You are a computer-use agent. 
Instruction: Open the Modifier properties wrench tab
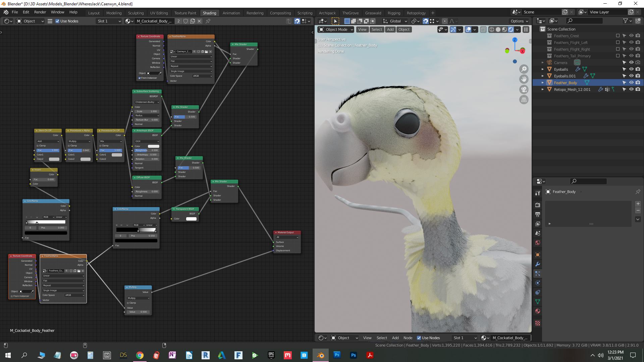pos(538,264)
